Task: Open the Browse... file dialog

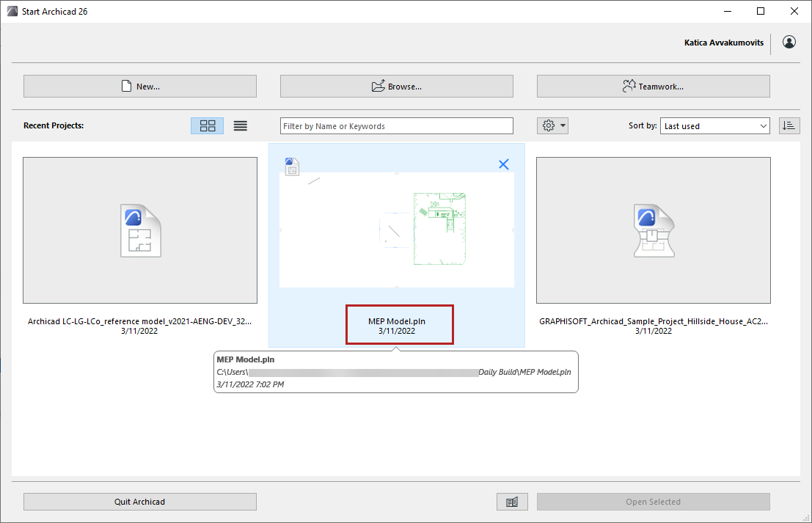Action: (x=397, y=86)
